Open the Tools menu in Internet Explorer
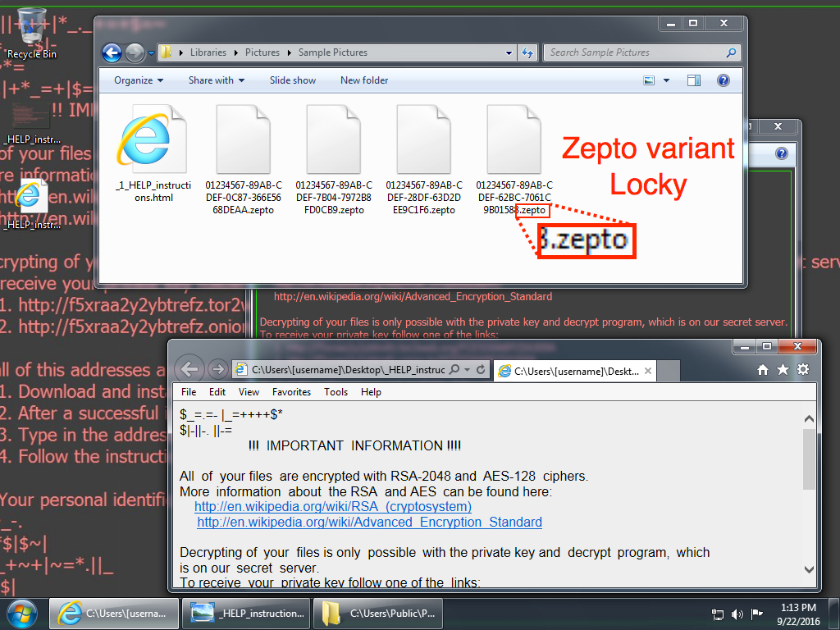 (x=336, y=392)
